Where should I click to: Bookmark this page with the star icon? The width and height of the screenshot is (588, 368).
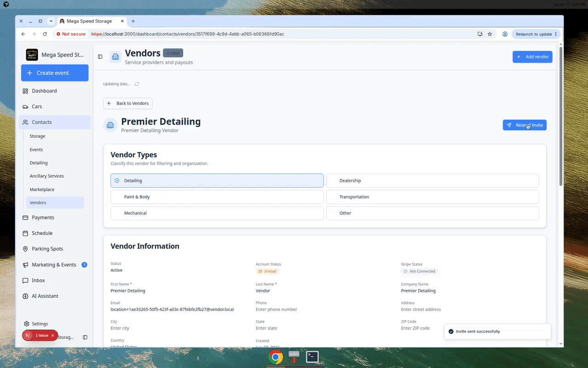(490, 34)
